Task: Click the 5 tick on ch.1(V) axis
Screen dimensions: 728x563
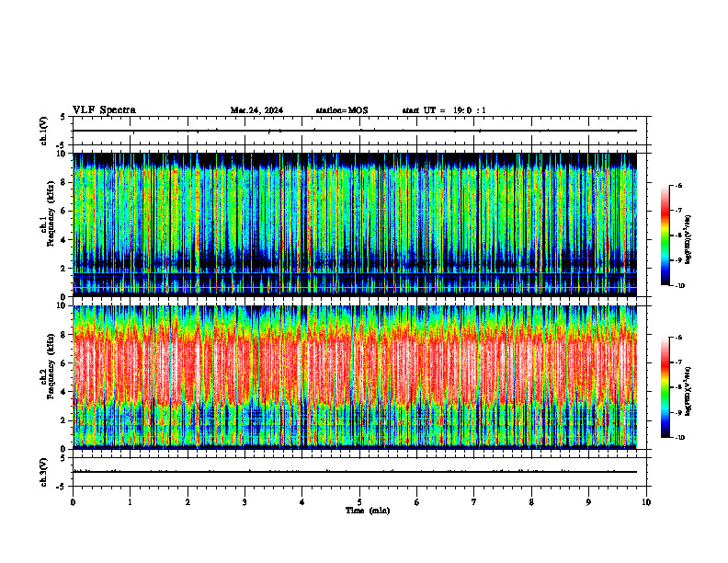Action: [x=63, y=117]
